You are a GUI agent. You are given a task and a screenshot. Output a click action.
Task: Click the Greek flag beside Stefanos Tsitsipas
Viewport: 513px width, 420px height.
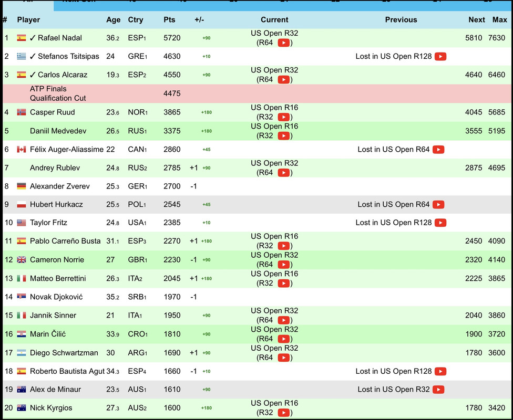[x=22, y=56]
